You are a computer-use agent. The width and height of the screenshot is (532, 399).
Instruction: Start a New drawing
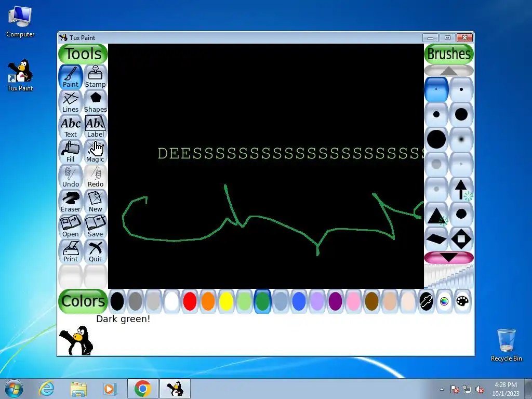pyautogui.click(x=96, y=201)
